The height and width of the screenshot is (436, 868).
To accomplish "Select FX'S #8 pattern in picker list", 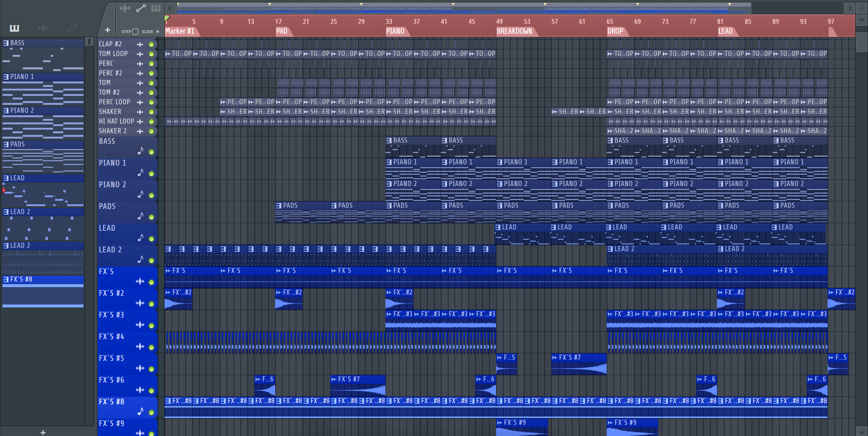I will [43, 291].
